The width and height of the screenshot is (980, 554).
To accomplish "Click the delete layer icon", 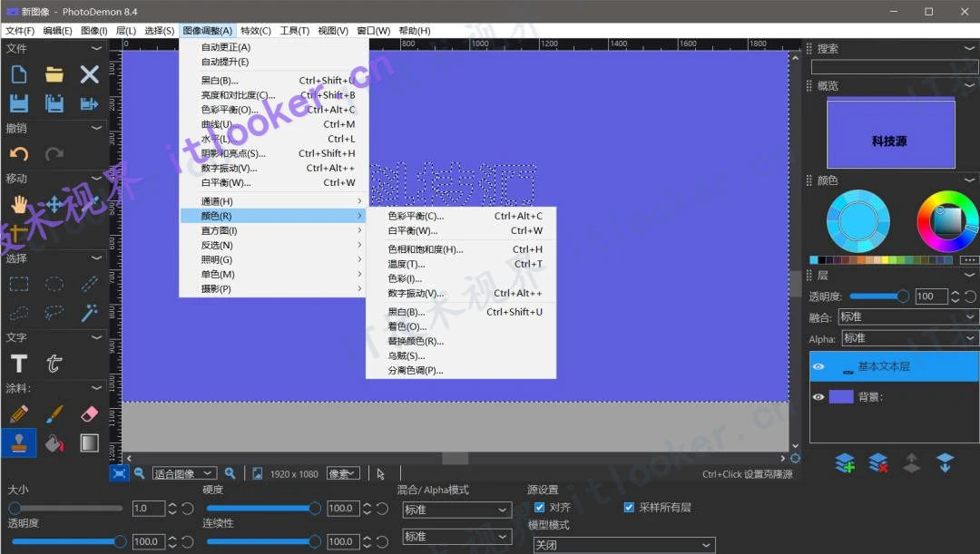I will [877, 463].
